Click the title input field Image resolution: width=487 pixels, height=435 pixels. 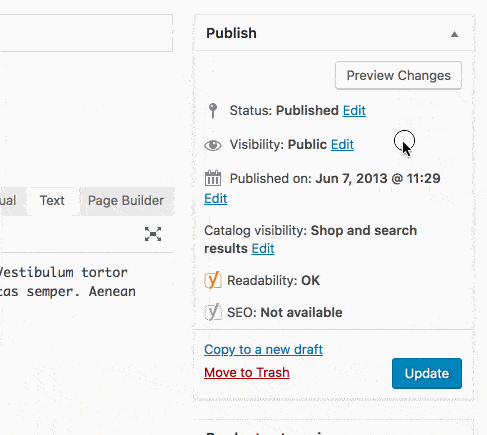pyautogui.click(x=86, y=33)
